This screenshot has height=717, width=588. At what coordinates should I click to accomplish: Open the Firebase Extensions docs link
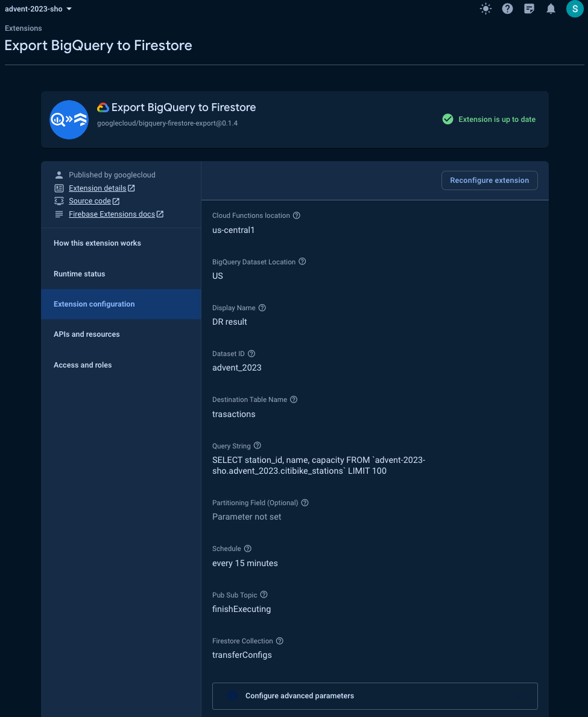point(112,214)
